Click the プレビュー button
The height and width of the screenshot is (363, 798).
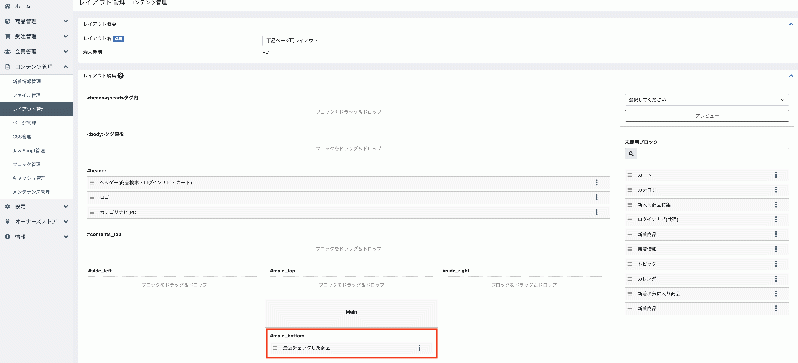click(706, 116)
